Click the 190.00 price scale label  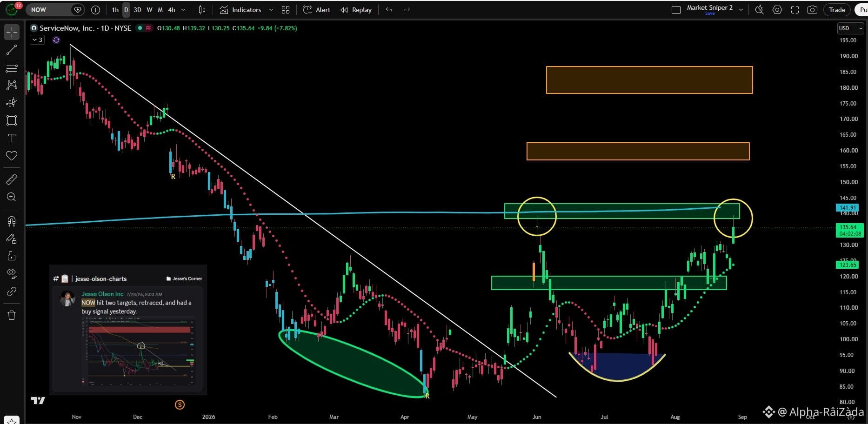coord(848,56)
